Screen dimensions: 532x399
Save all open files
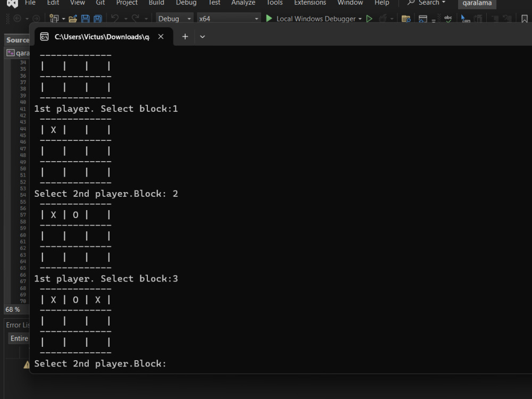tap(97, 18)
